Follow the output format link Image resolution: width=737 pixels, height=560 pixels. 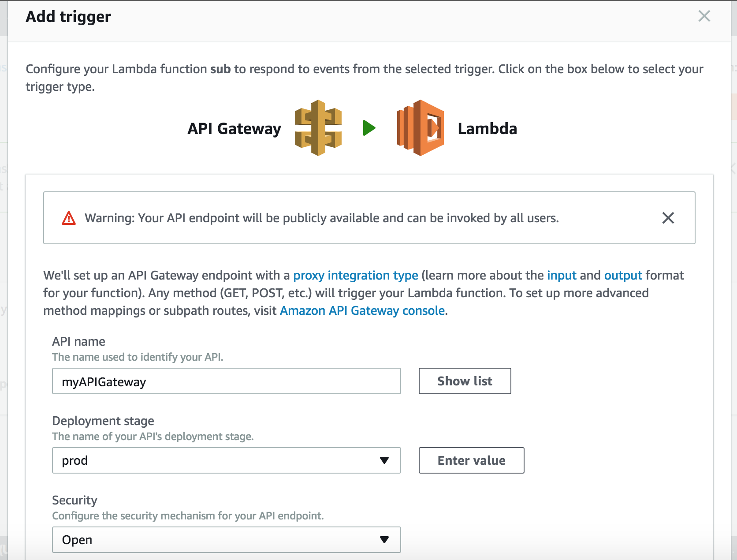tap(623, 276)
